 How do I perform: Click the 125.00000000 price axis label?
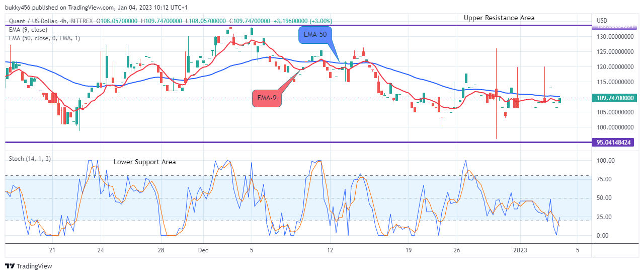pos(615,52)
